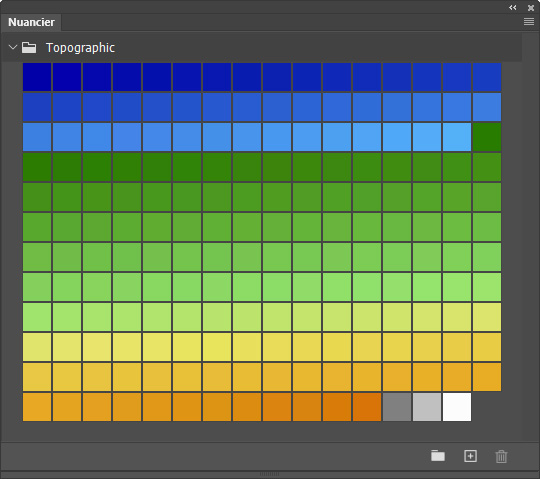Pick the white swatch
540x479 pixels.
(x=457, y=407)
